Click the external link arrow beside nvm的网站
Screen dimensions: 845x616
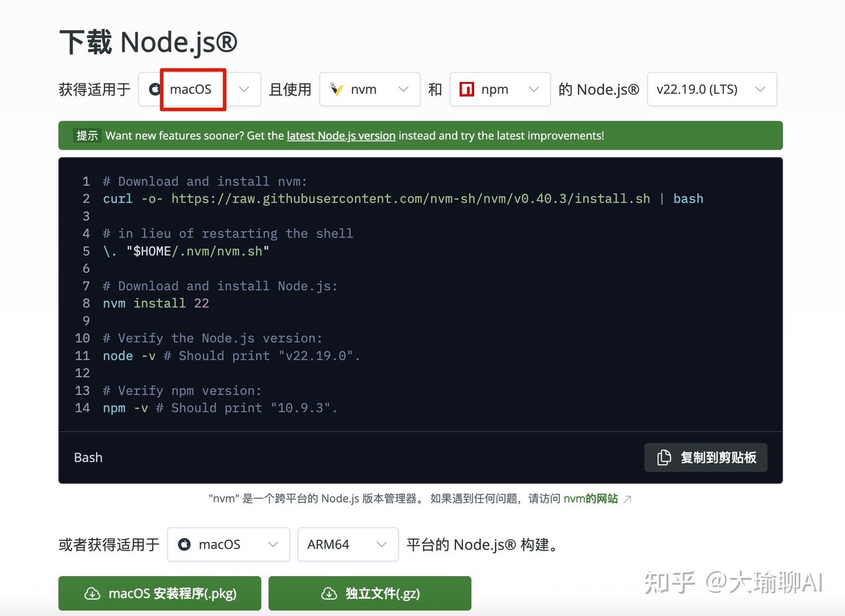point(627,498)
